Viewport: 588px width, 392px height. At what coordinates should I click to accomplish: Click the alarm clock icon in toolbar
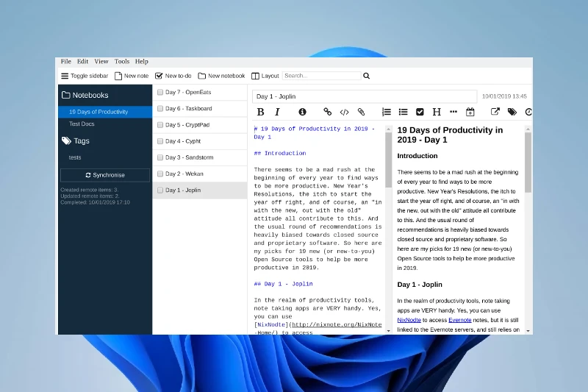[x=528, y=112]
